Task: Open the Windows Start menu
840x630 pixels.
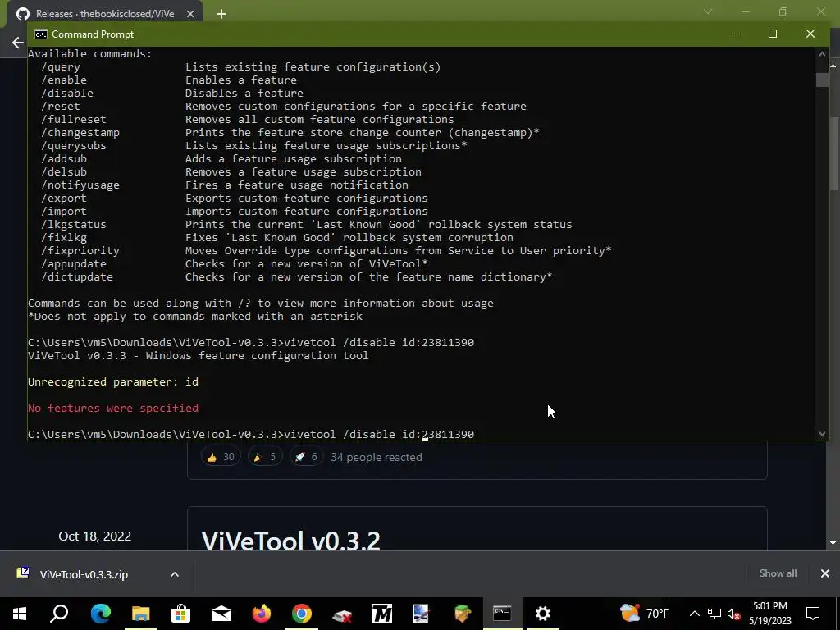Action: coord(20,614)
